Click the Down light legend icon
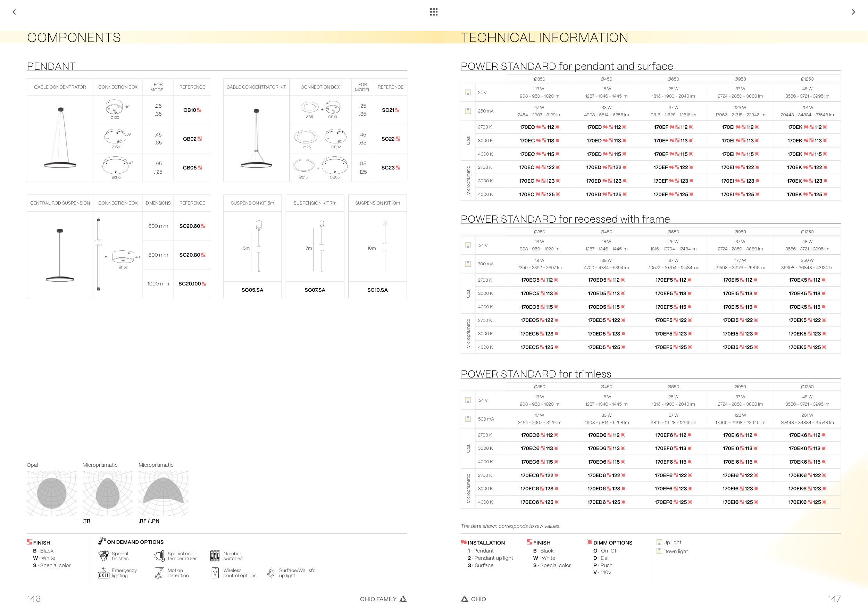The height and width of the screenshot is (614, 868). click(659, 551)
